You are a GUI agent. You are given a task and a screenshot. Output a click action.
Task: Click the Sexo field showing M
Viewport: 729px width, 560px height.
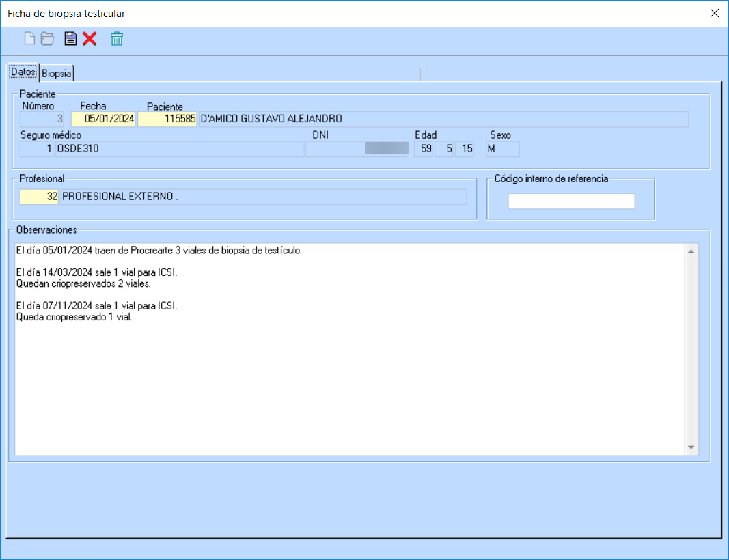503,149
